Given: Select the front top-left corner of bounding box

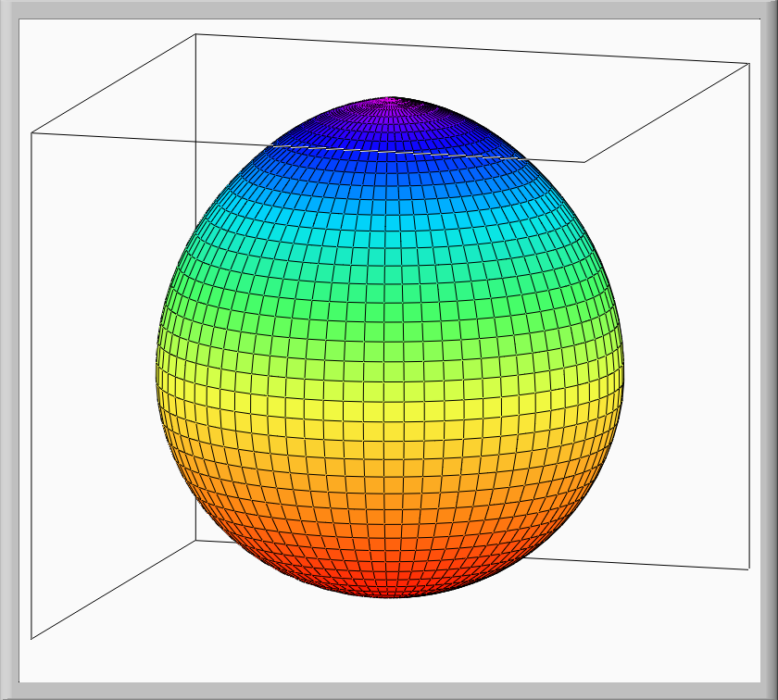Looking at the screenshot, I should point(31,132).
